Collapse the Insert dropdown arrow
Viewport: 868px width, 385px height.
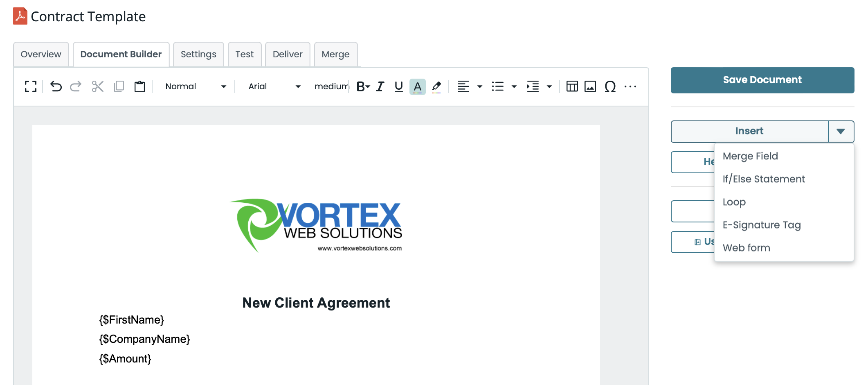click(x=841, y=131)
